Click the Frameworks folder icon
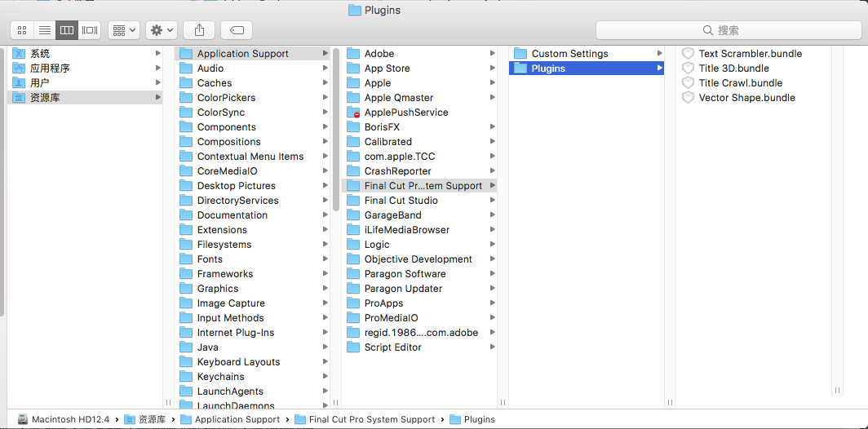 (186, 273)
